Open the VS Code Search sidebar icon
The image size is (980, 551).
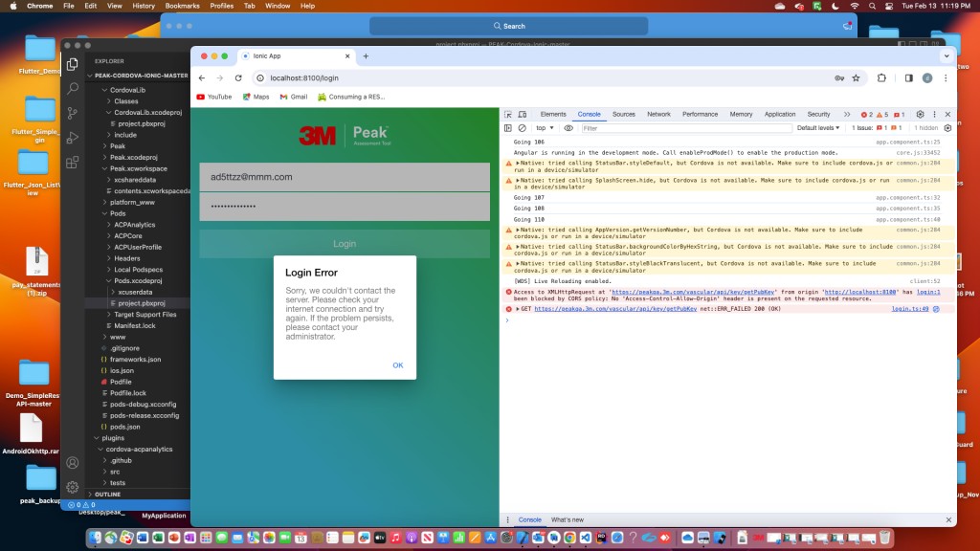[73, 89]
